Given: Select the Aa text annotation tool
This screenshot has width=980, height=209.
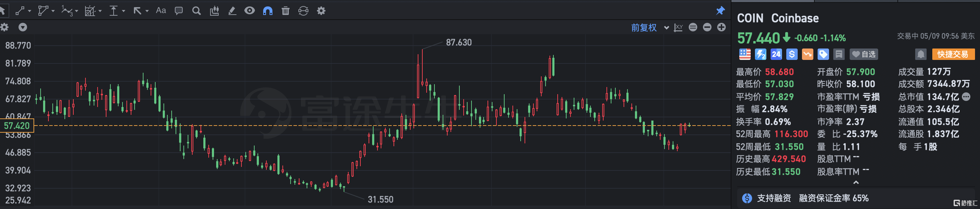Looking at the screenshot, I should pos(161,11).
